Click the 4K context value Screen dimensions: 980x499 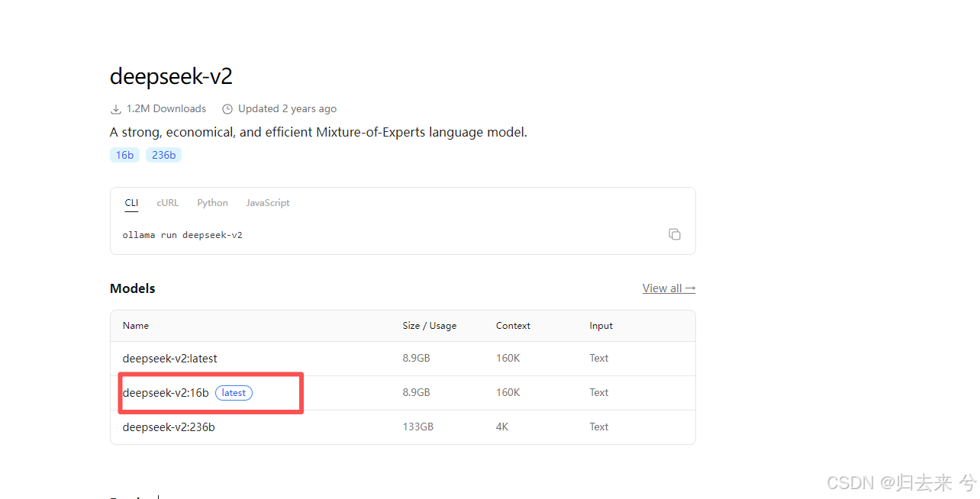502,427
